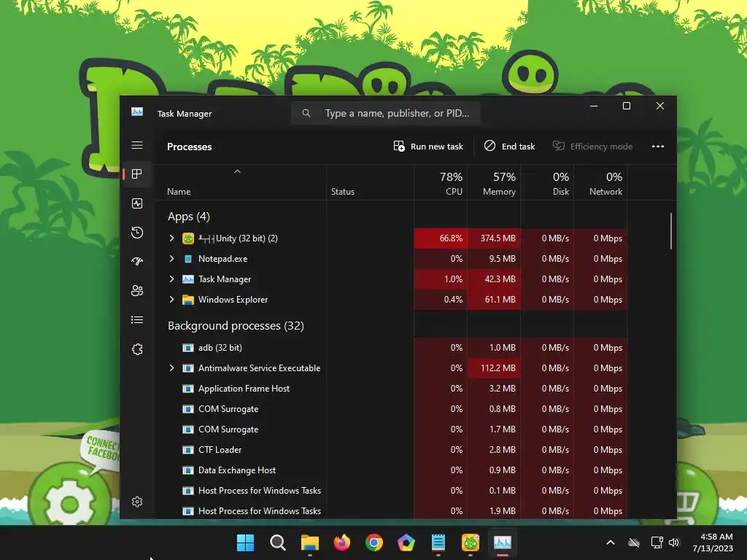Switch to Bad Piggies game taskbar icon

tap(471, 542)
